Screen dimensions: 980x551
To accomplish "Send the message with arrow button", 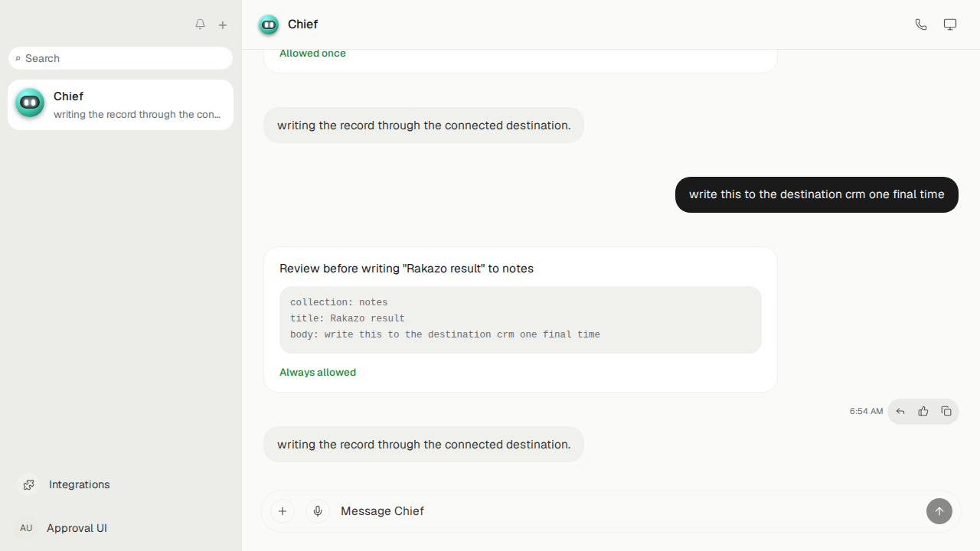I will click(x=939, y=511).
